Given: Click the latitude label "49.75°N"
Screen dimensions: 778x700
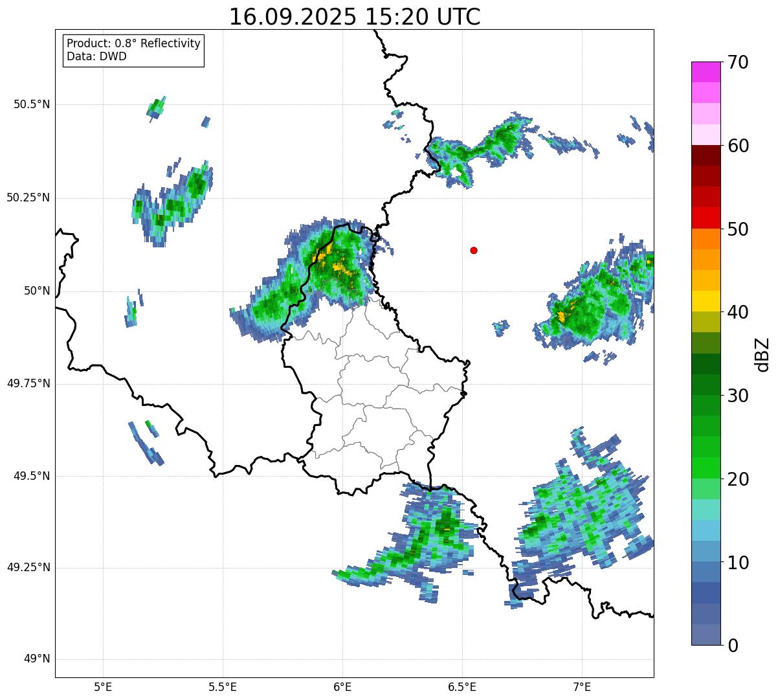Looking at the screenshot, I should pyautogui.click(x=28, y=383).
